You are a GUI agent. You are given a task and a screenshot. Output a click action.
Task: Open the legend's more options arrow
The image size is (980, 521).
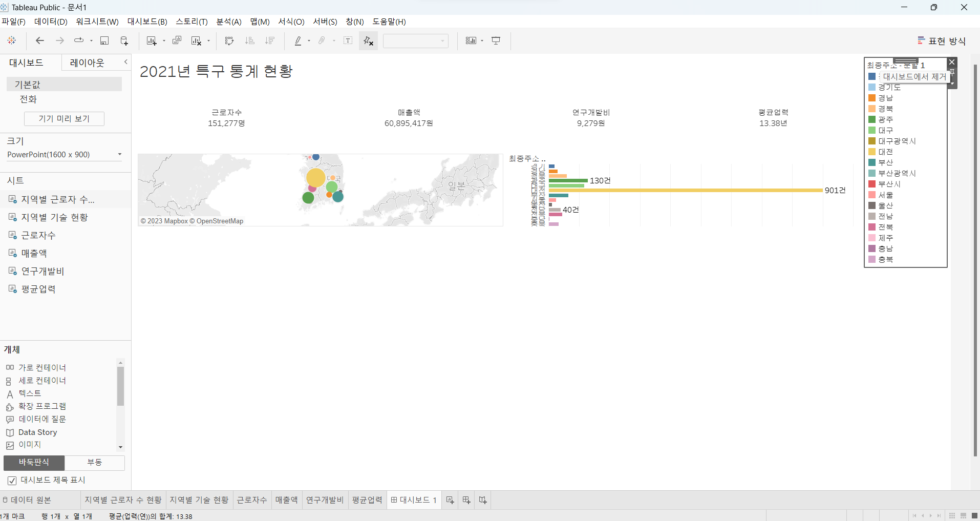(952, 82)
